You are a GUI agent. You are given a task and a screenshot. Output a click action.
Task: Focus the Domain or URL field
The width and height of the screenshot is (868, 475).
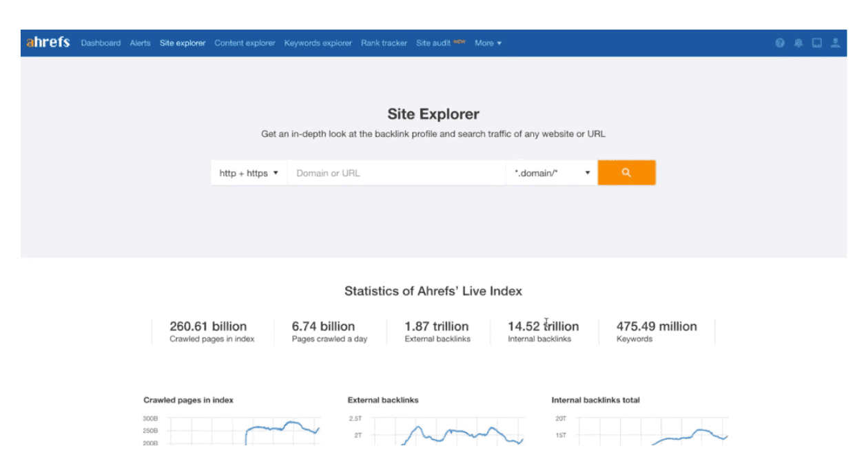[396, 173]
